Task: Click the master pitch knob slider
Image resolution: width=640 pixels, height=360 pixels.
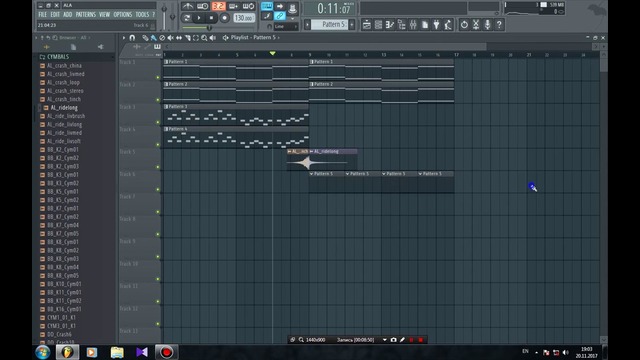Action: (173, 16)
